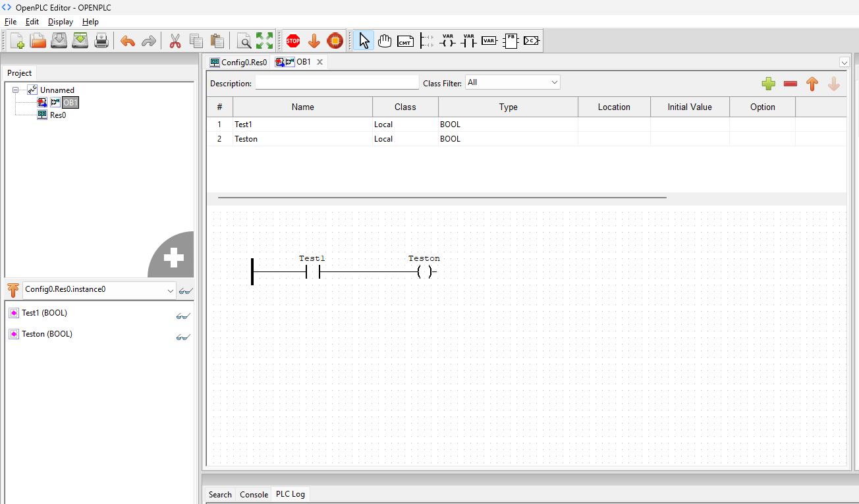
Task: Click the Stop PLC simulation icon
Action: pyautogui.click(x=293, y=41)
